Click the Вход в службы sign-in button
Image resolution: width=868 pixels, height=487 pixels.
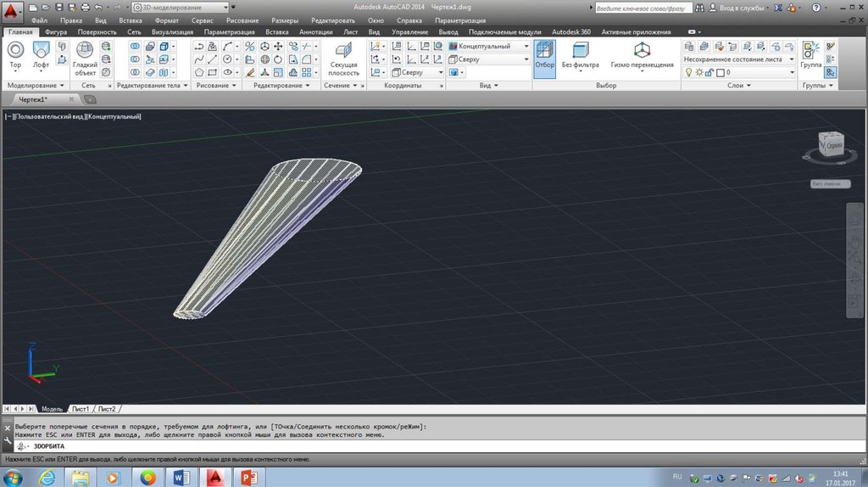point(743,8)
